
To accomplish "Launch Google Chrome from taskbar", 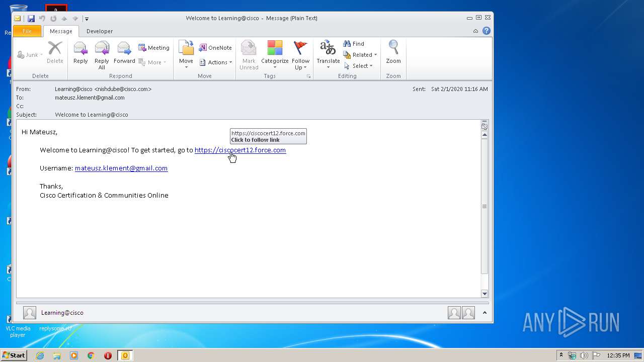I will click(x=91, y=355).
